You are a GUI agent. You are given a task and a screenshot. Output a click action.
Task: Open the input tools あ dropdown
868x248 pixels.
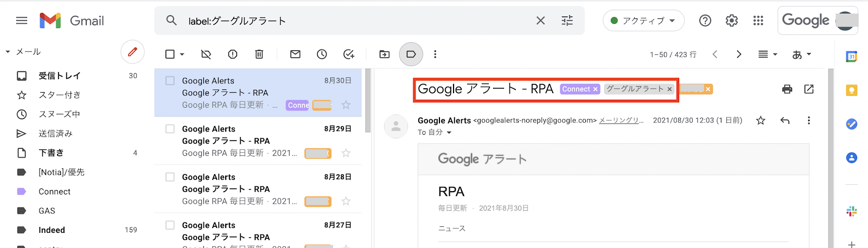[802, 54]
